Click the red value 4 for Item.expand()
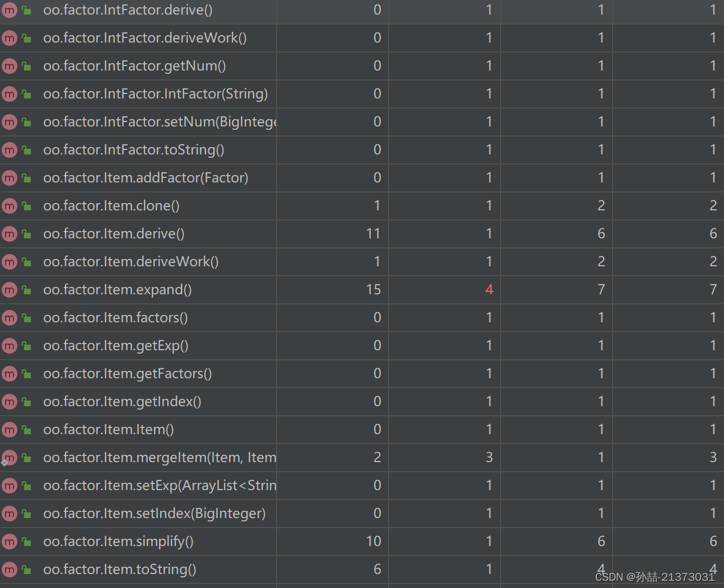The width and height of the screenshot is (724, 588). (489, 290)
